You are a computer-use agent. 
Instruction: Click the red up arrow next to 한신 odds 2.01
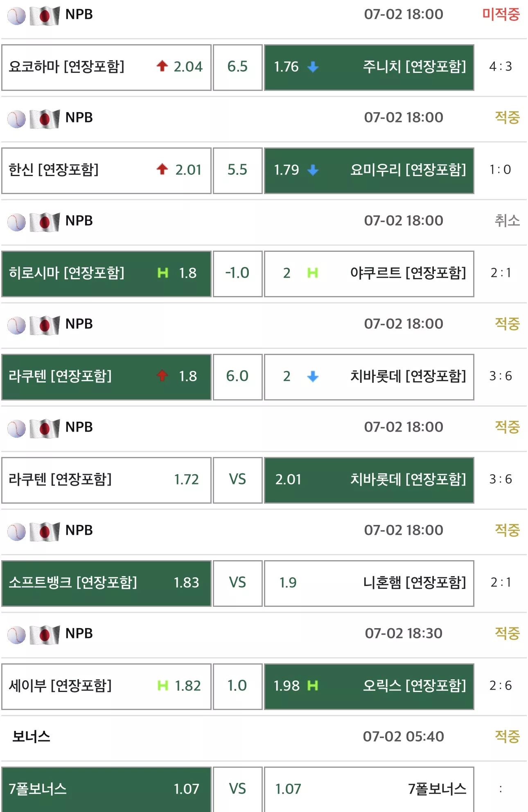162,169
